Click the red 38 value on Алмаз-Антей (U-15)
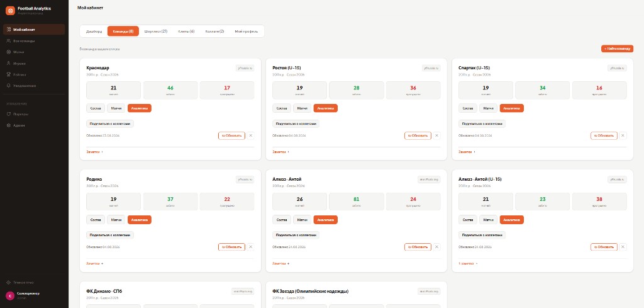This screenshot has width=644, height=308. 599,200
